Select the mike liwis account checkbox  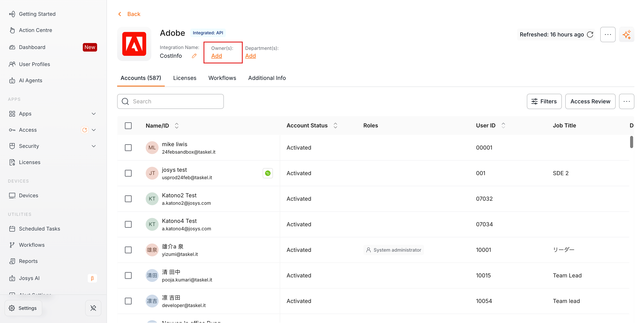pyautogui.click(x=128, y=148)
